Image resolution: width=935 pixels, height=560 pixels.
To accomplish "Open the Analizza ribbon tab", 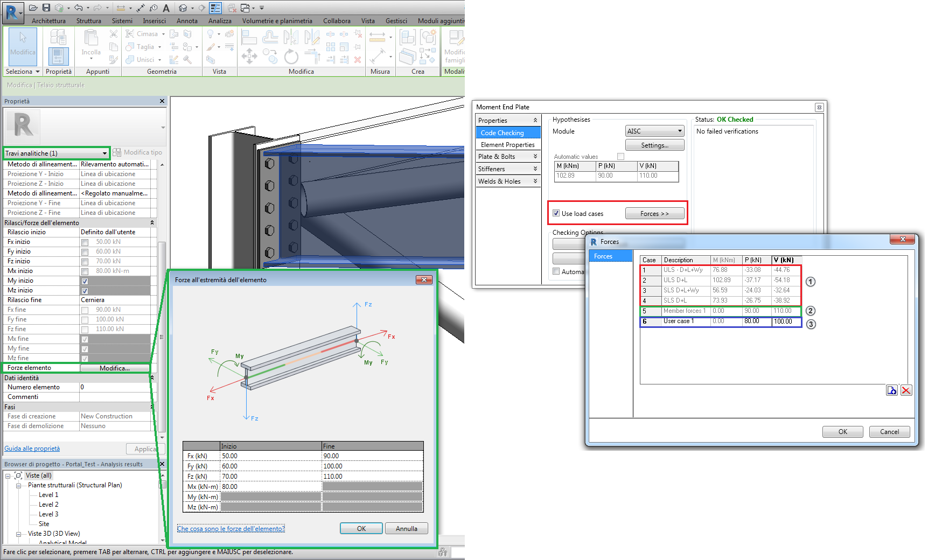I will pos(220,20).
